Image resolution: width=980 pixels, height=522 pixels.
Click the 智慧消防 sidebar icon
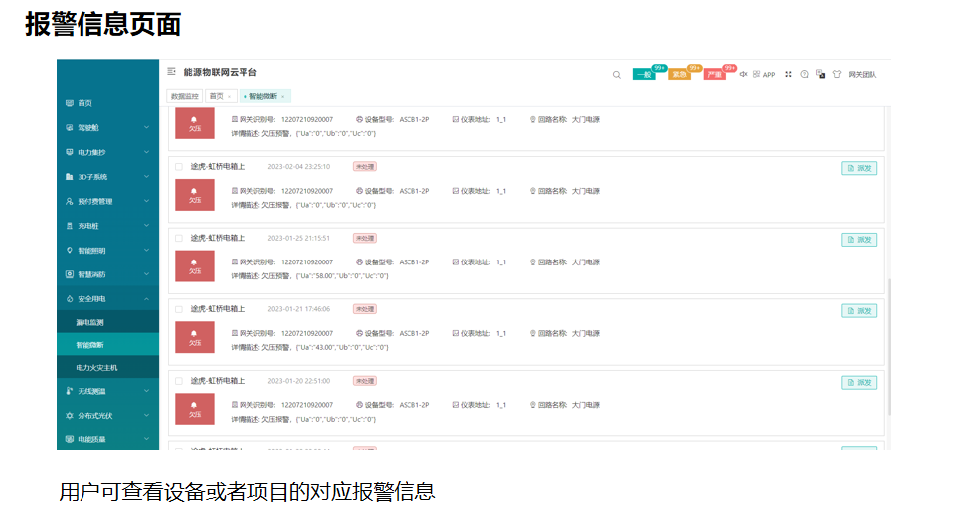(x=70, y=274)
